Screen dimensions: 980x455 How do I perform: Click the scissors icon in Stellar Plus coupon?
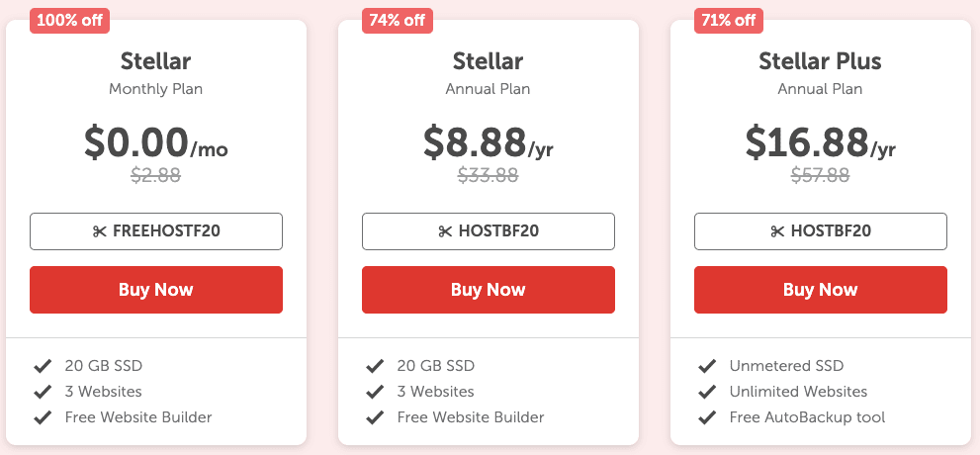pyautogui.click(x=777, y=231)
